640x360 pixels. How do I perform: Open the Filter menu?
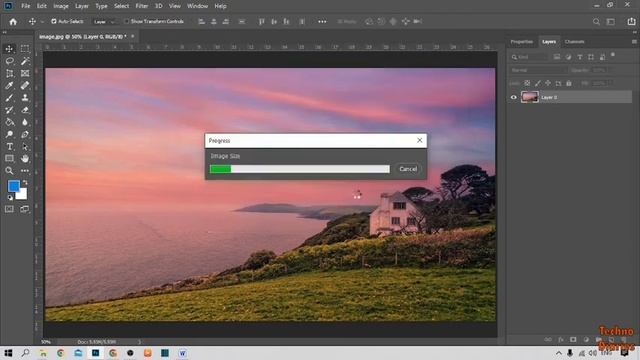point(142,6)
